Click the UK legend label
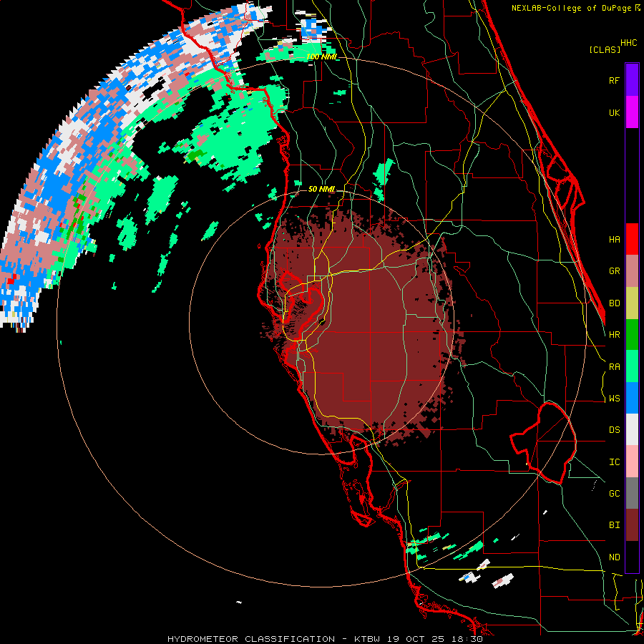644x644 pixels. (614, 112)
